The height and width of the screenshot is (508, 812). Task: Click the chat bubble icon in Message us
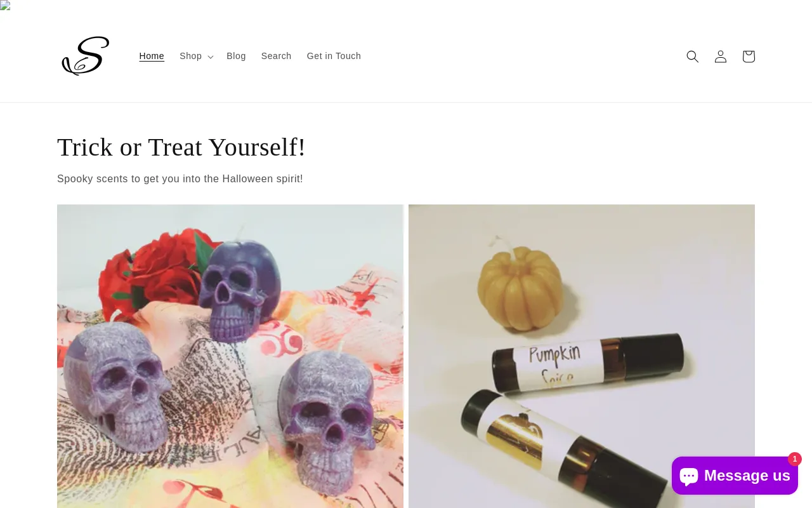point(688,476)
